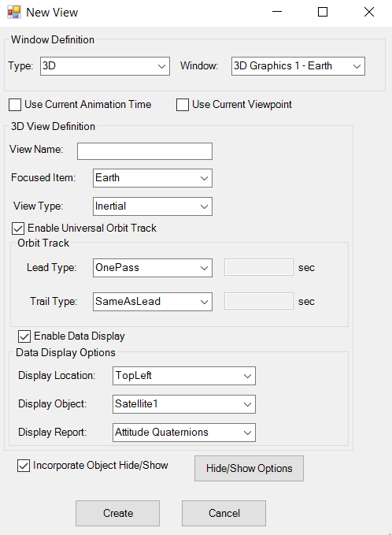Expand the View Type Inertial dropdown
The height and width of the screenshot is (535, 392).
click(x=153, y=206)
